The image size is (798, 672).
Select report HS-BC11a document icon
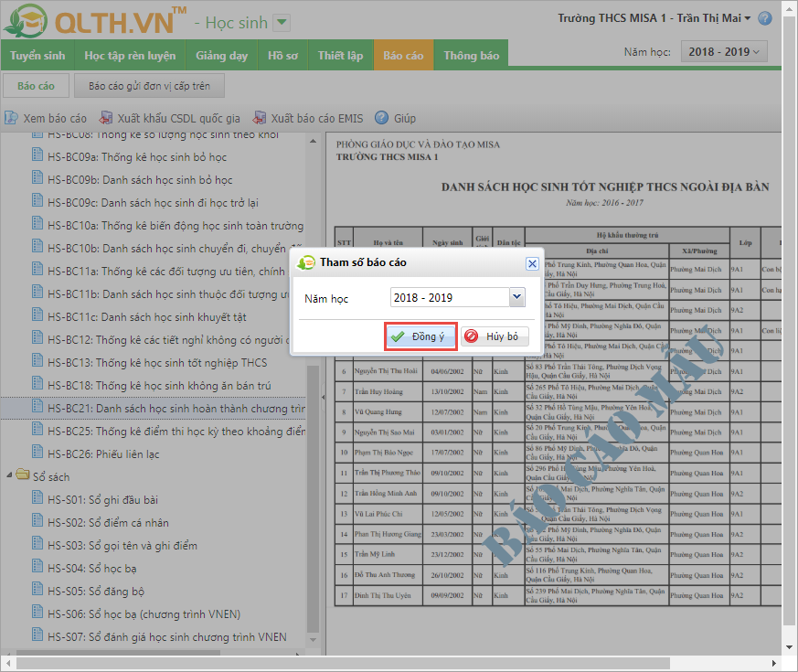[x=37, y=268]
